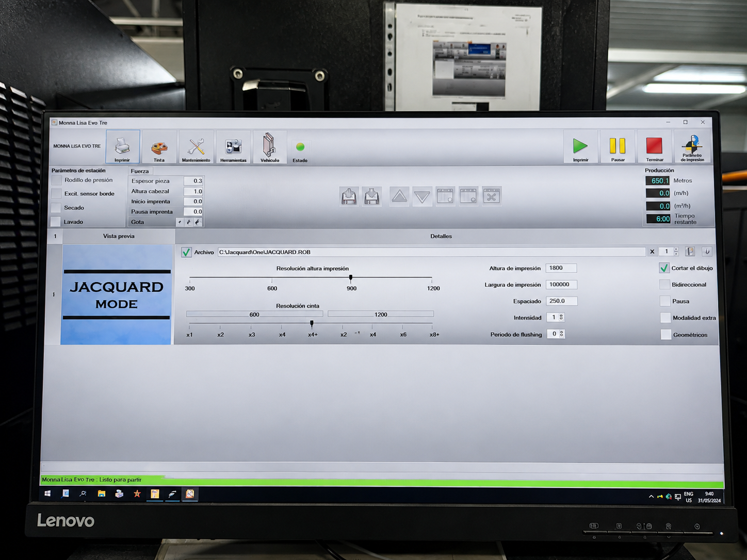The height and width of the screenshot is (560, 747).
Task: Enable the Modalidad extra checkbox
Action: 665,318
